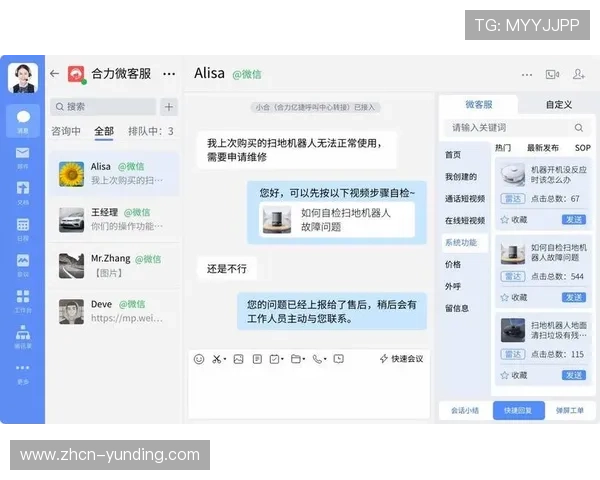Open the 会话小结 bottom tab
600x480 pixels.
pos(465,411)
